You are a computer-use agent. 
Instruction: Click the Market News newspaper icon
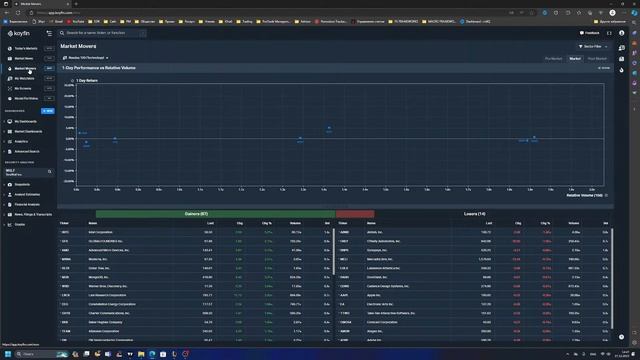10,58
